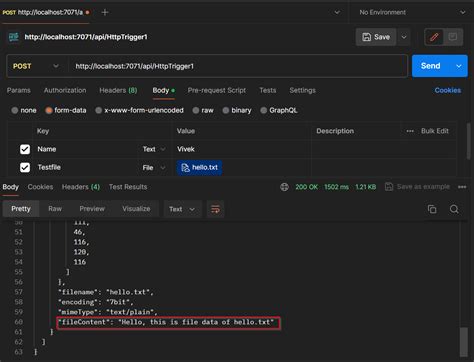This screenshot has width=474, height=362.
Task: Open the No Environment dropdown
Action: 412,12
